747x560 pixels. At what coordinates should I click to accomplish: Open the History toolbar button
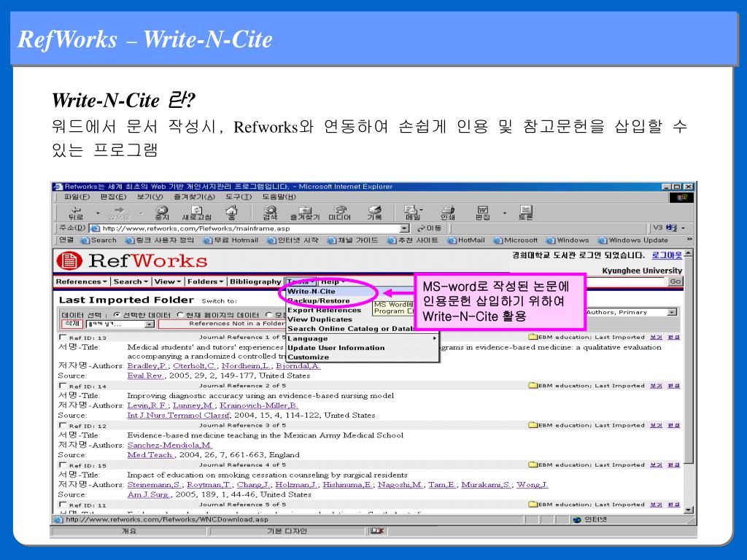(x=374, y=212)
